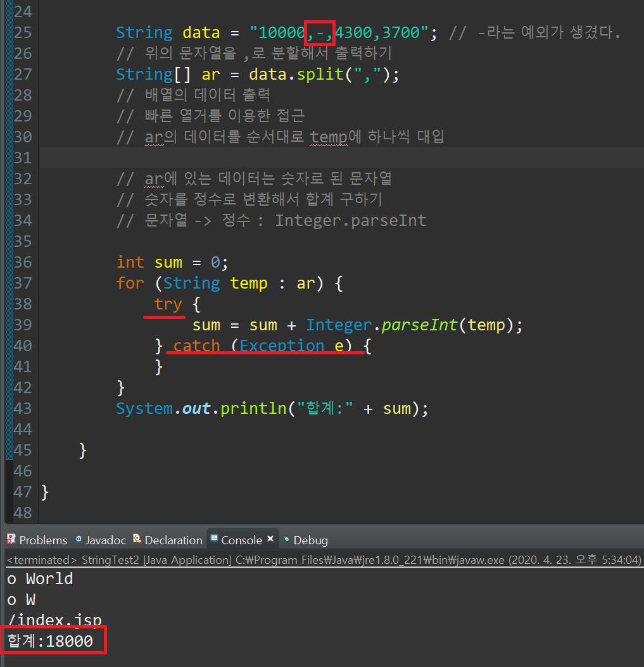This screenshot has width=644, height=667.
Task: Click 'split' method call on line 27
Action: pyautogui.click(x=320, y=75)
